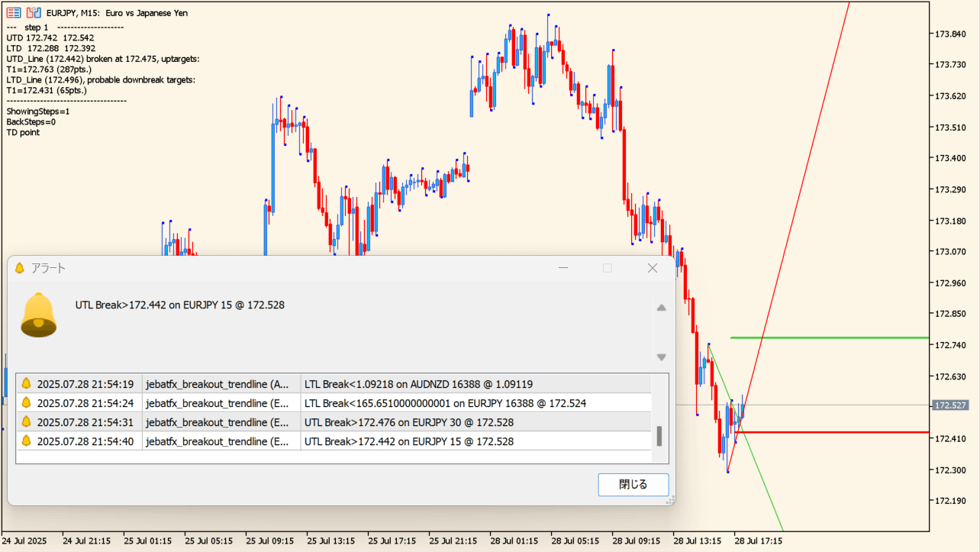
Task: Select the UTL Break>172.476 EURJPY 30 row
Action: pos(334,422)
